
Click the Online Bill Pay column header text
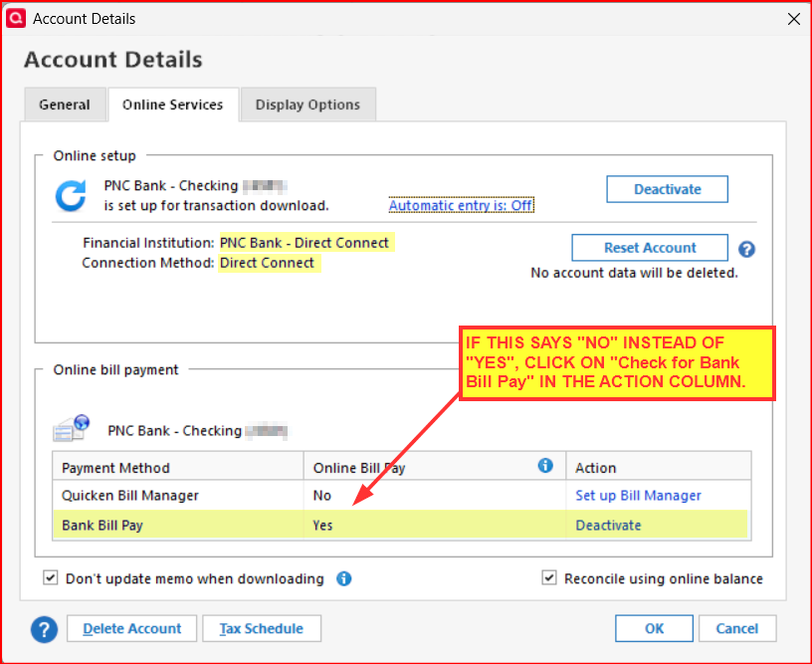359,468
